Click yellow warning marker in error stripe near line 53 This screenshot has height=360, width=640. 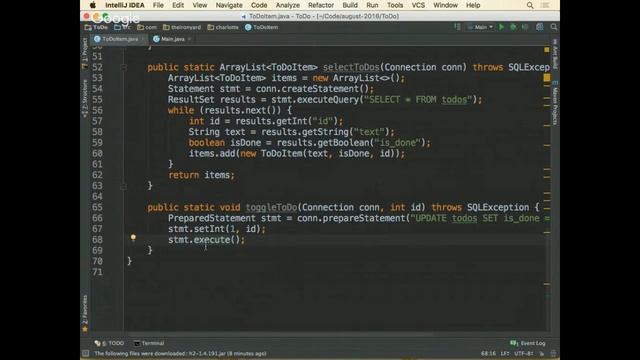point(547,78)
